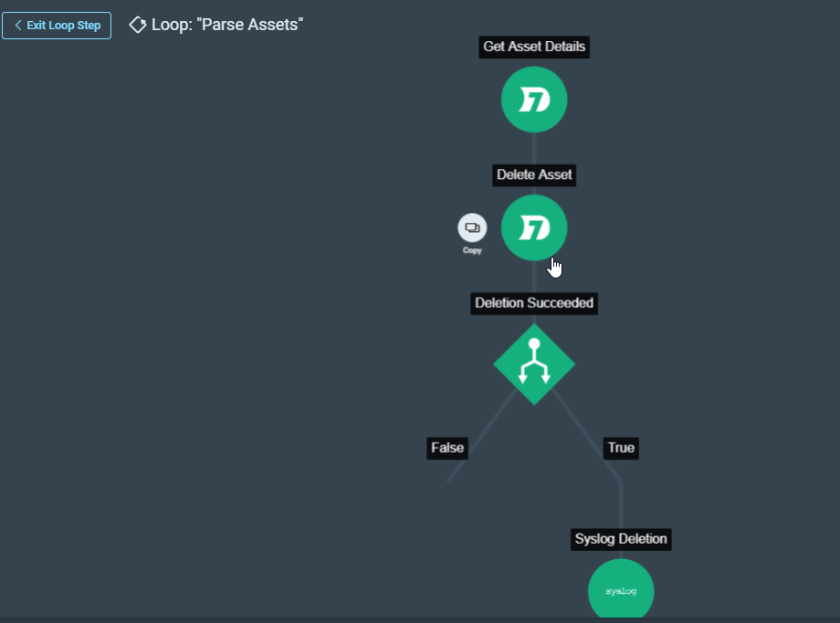Open the syslog node circle
The image size is (840, 623).
click(621, 590)
